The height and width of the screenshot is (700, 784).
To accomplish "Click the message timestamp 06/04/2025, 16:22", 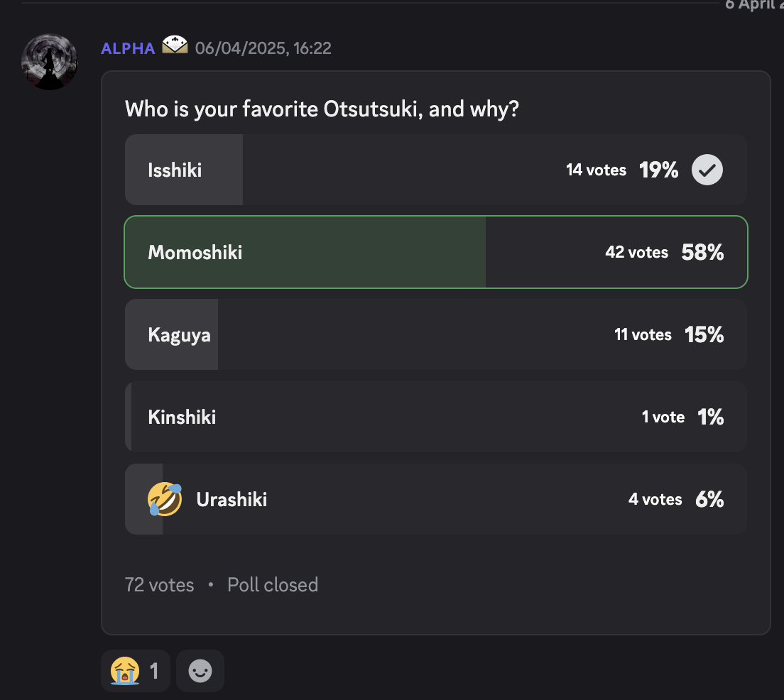I will (263, 48).
